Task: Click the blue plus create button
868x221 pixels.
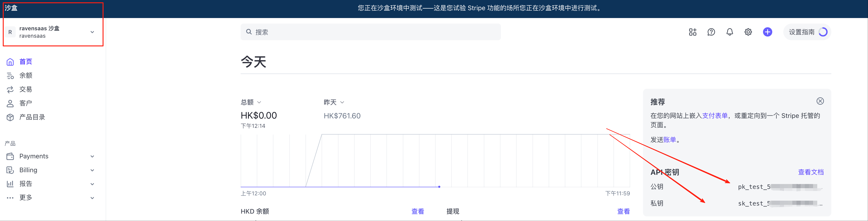Action: 768,32
